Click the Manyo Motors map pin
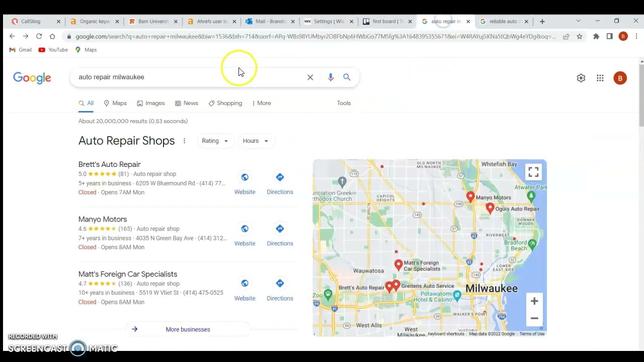The image size is (644, 362). pyautogui.click(x=470, y=197)
